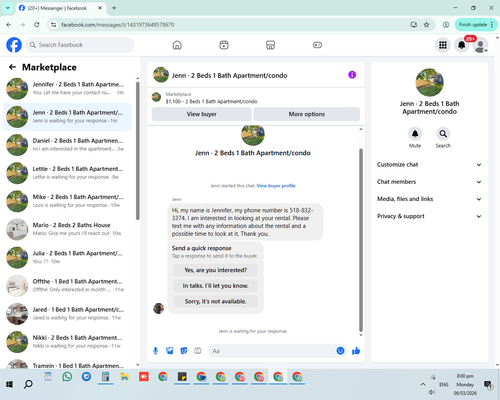Open account profile menu

[x=481, y=45]
